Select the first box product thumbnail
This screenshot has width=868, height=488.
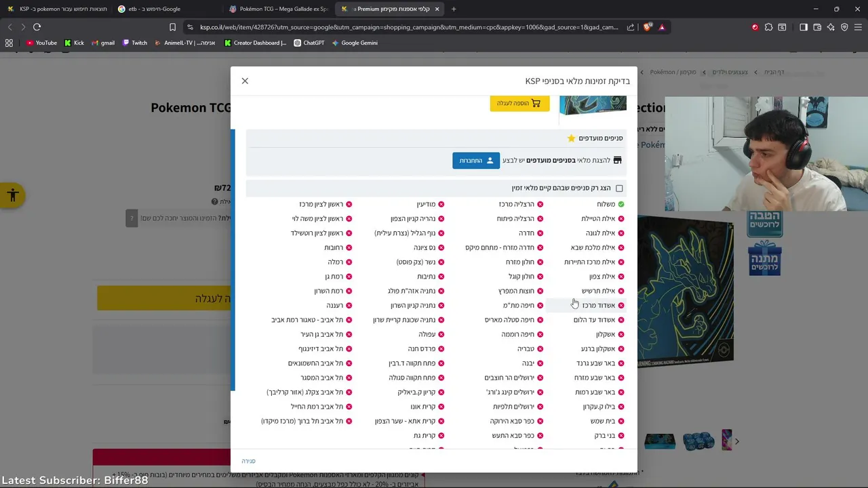tap(659, 441)
